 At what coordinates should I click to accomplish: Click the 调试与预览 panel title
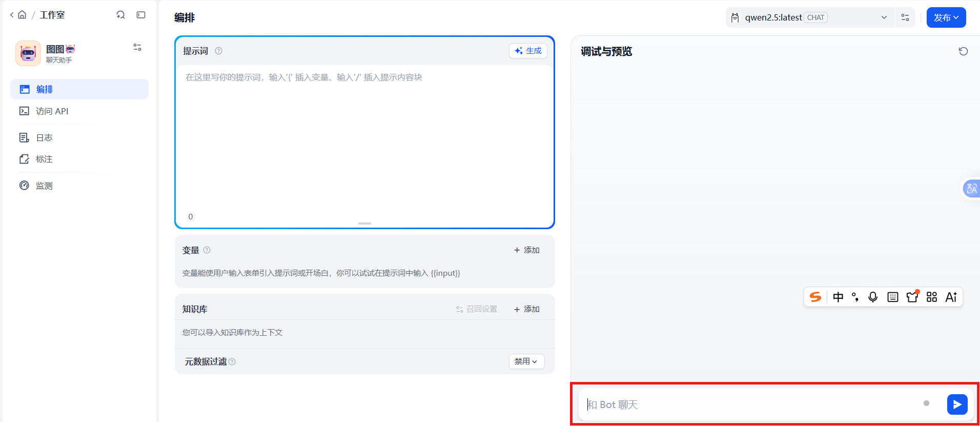(606, 51)
